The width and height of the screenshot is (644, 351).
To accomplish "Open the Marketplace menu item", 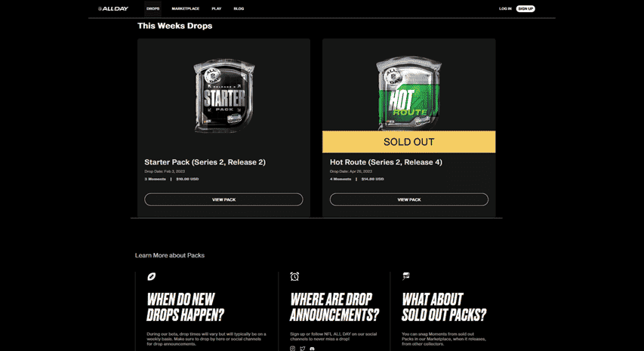I will pos(185,8).
